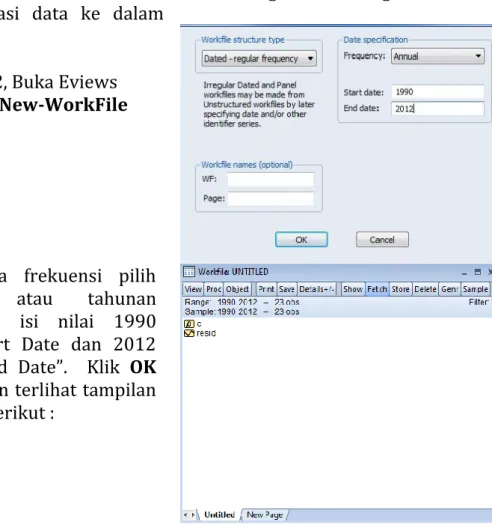Click into the Start date field
Viewport: 492px width, 525px height.
437,92
